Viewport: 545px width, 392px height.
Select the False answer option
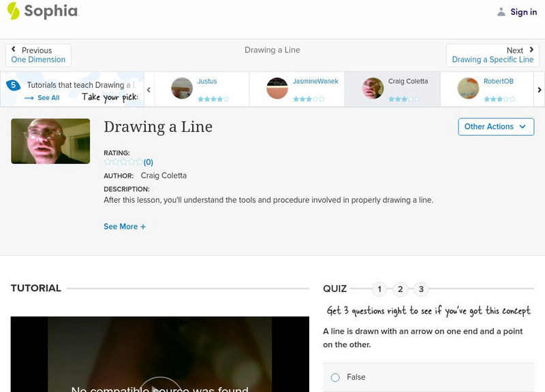point(335,377)
